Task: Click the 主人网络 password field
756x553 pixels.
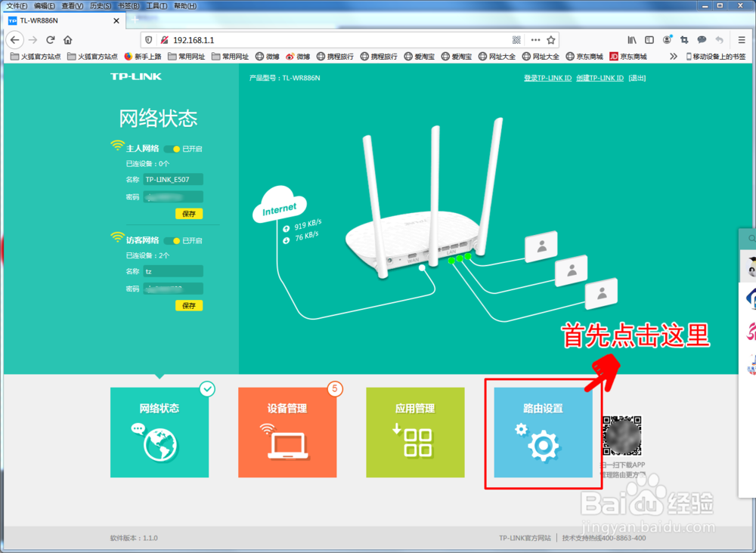Action: point(173,196)
